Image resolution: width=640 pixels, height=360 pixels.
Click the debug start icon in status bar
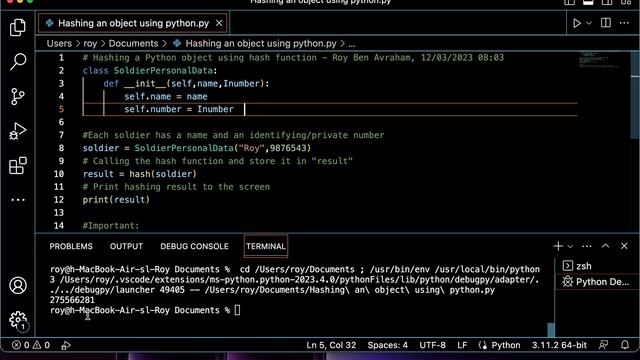click(x=66, y=345)
